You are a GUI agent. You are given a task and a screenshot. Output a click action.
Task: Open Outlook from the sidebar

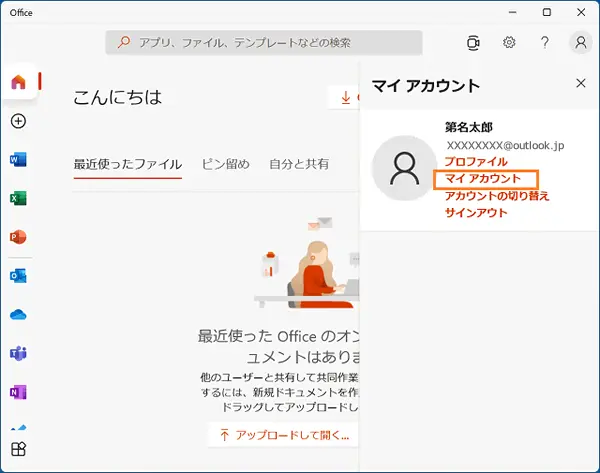click(x=18, y=276)
